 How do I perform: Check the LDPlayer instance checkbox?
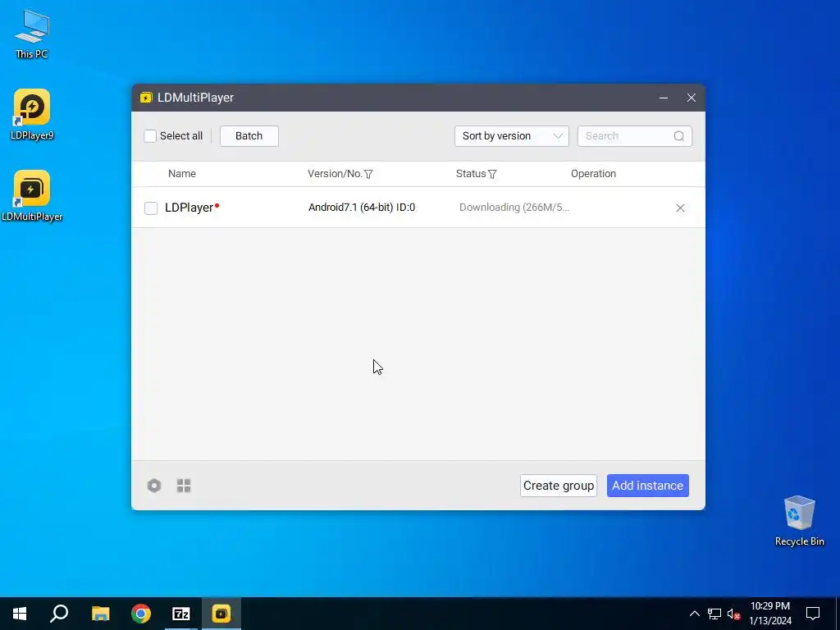pos(151,208)
